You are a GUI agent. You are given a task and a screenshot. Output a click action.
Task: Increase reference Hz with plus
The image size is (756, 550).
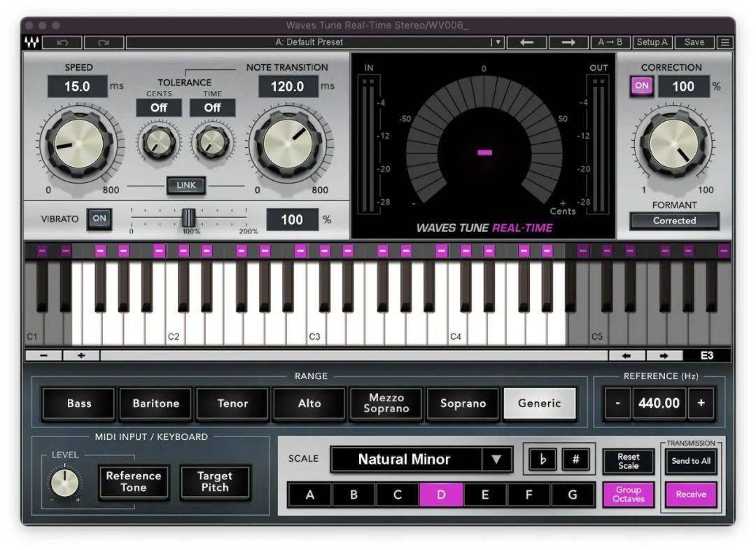point(701,403)
